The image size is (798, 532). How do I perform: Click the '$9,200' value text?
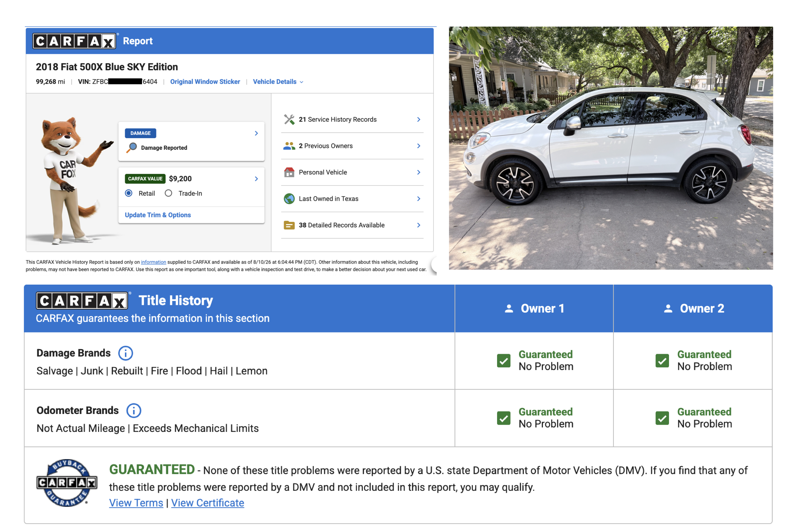coord(180,179)
